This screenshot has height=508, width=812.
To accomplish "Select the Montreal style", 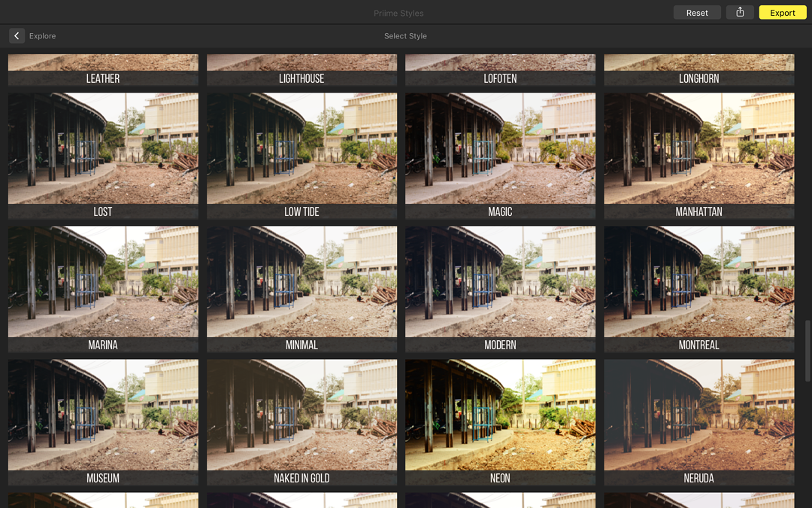I will tap(699, 289).
